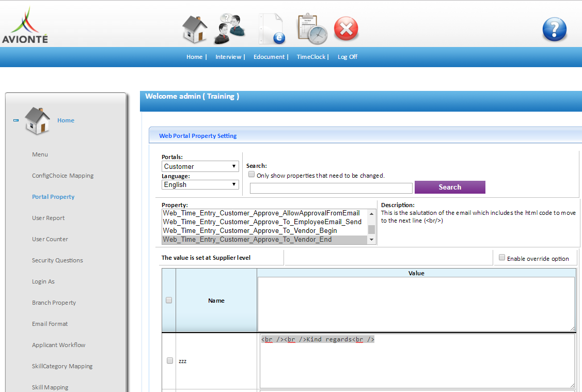Open the sidebar Home link
This screenshot has height=392, width=582.
(66, 120)
